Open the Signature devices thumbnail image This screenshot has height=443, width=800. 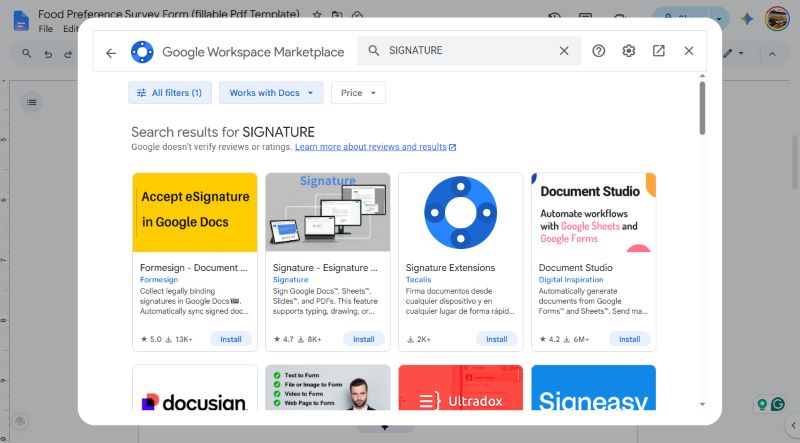click(328, 212)
